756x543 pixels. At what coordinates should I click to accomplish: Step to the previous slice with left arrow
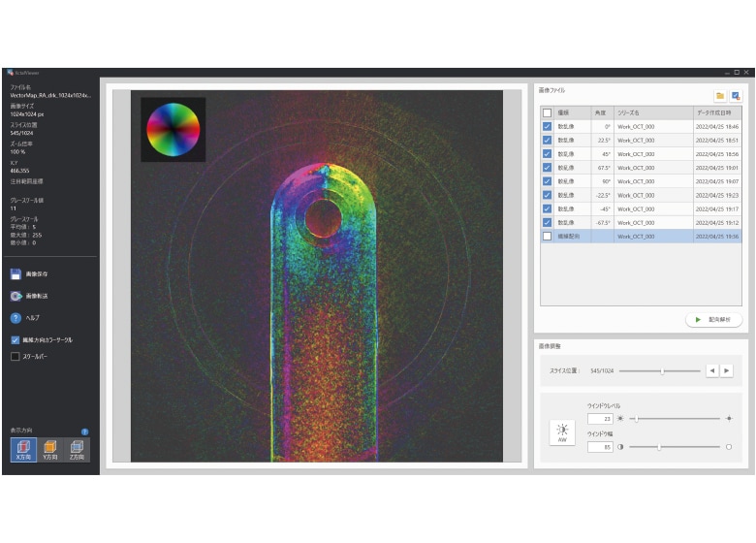pyautogui.click(x=712, y=370)
